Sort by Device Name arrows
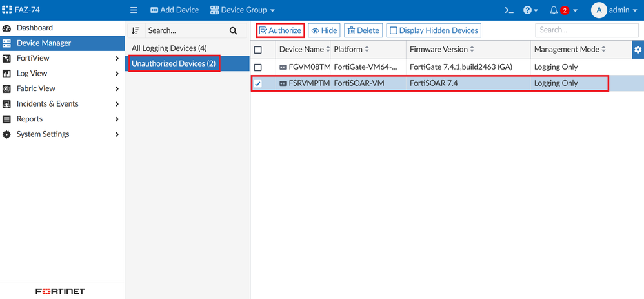The height and width of the screenshot is (299, 644). click(328, 49)
